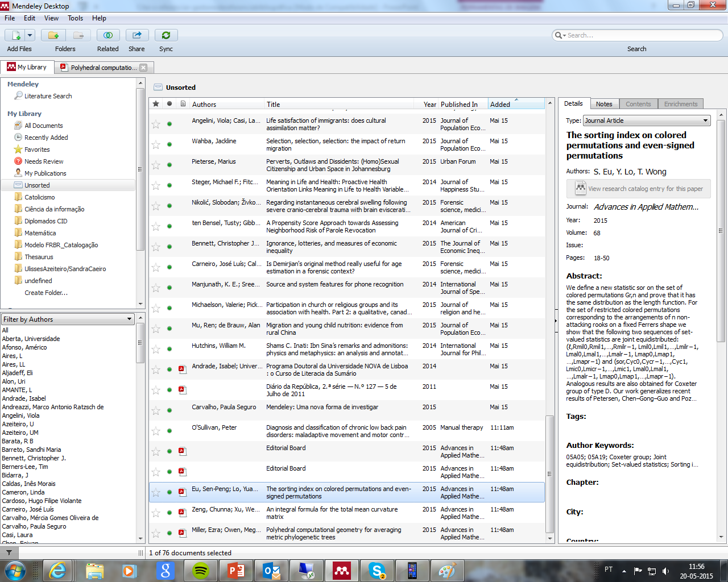Open Recently Added documents
728x582 pixels.
46,138
